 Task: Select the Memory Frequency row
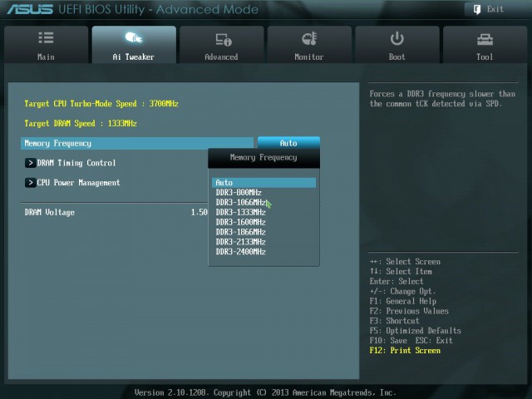[x=137, y=143]
